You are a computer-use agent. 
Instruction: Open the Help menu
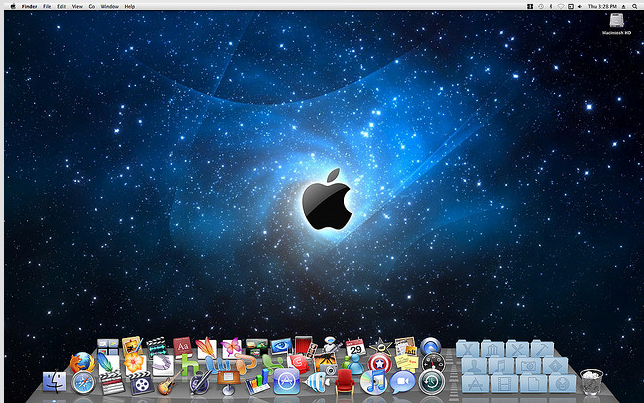(130, 7)
